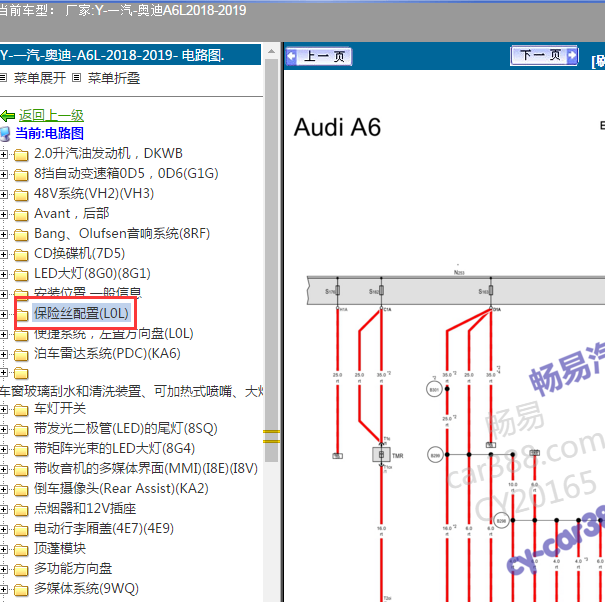Viewport: 605px width, 602px height.
Task: Select 车灯开关 tree item
Action: coord(60,409)
